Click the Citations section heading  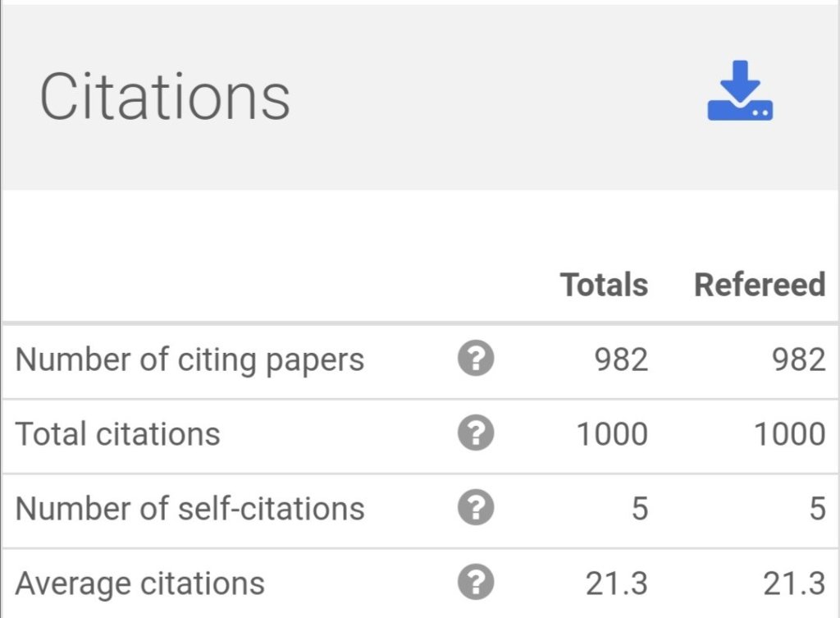point(164,97)
